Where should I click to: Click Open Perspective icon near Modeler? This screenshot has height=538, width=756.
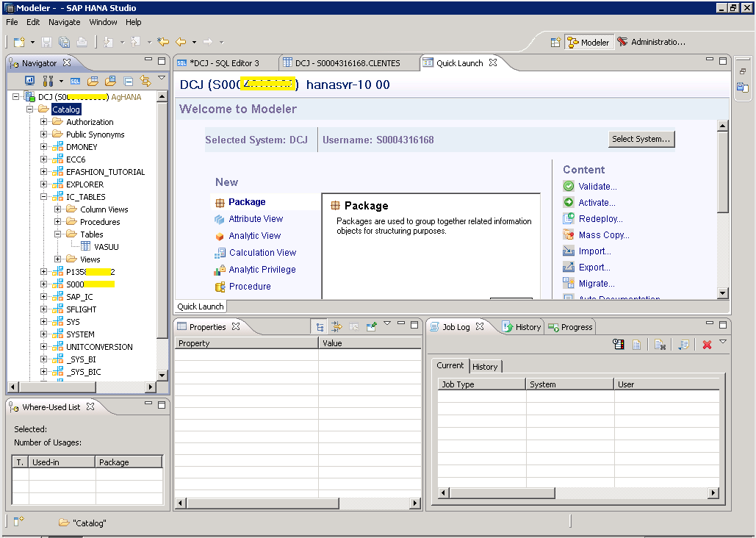click(556, 43)
